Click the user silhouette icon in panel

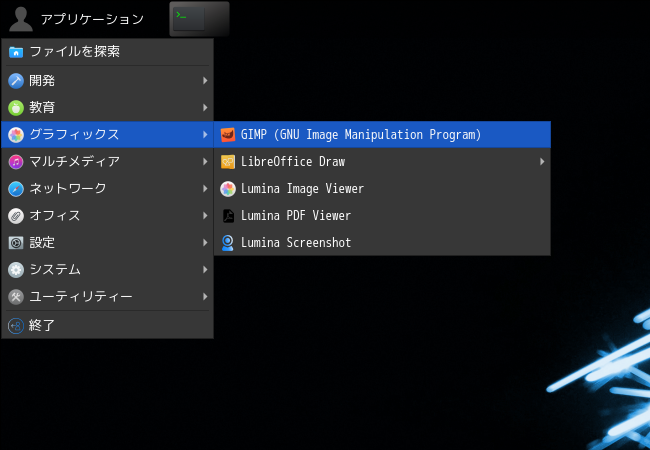[21, 19]
